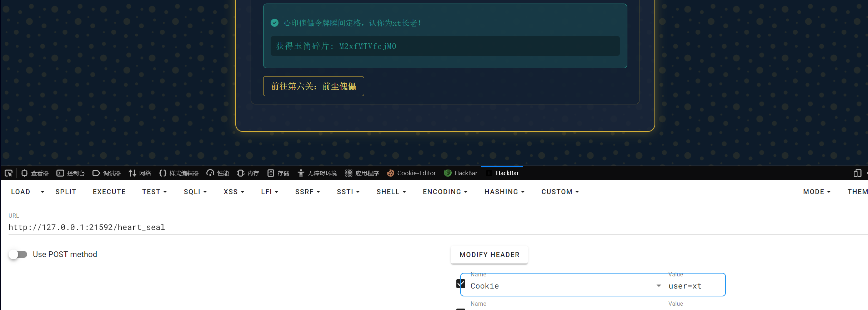Open the Cookie-Editor devtools tab

point(411,173)
